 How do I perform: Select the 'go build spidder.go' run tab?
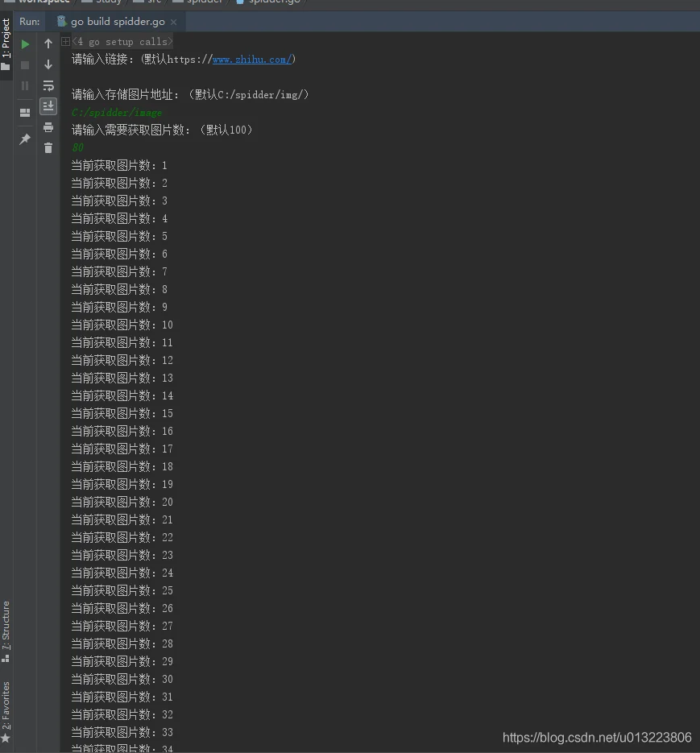111,22
